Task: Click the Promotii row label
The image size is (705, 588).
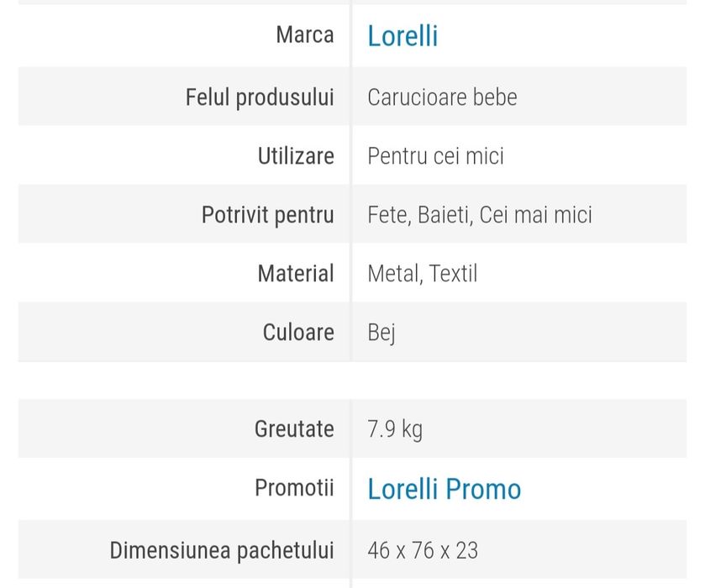Action: (x=294, y=487)
